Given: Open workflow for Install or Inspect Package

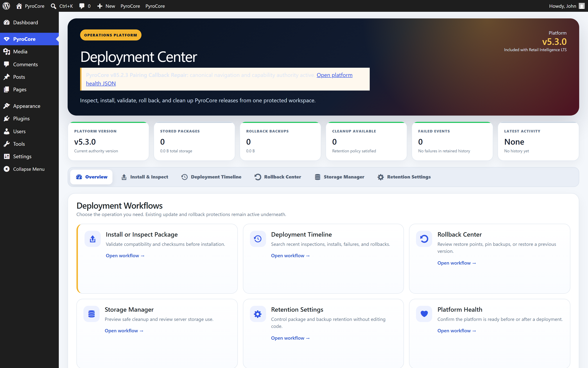Looking at the screenshot, I should 125,256.
